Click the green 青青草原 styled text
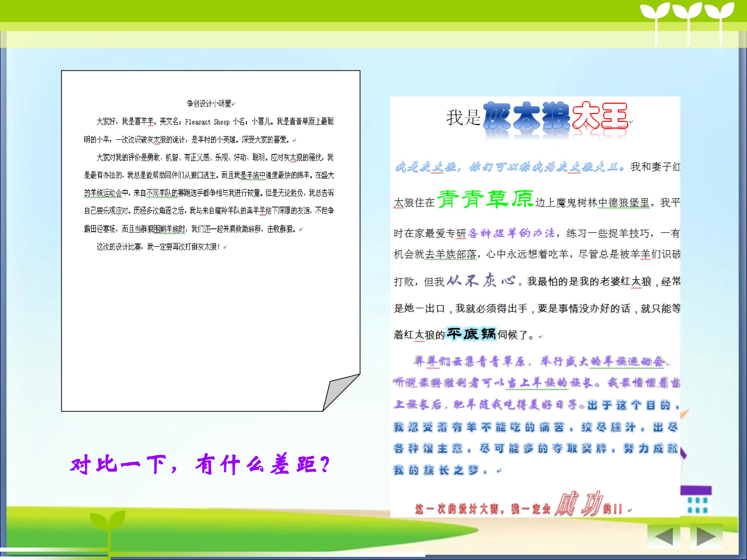 click(x=485, y=199)
